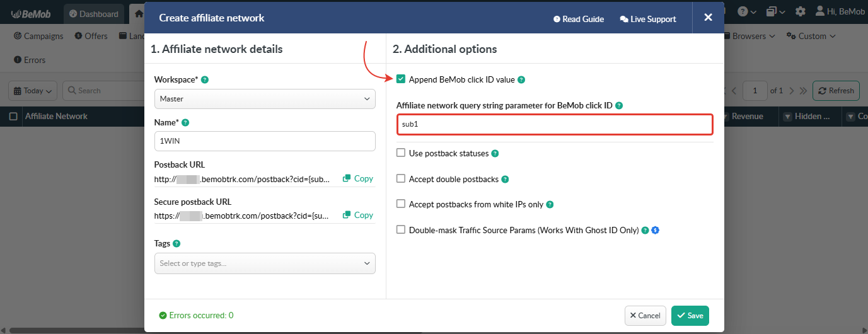Copy the Postback URL
Image resolution: width=868 pixels, height=334 pixels.
[x=358, y=178]
